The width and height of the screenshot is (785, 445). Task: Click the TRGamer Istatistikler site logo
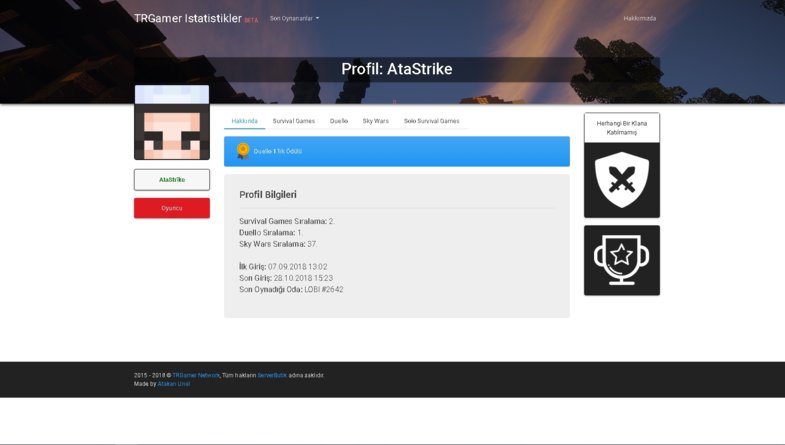[x=188, y=19]
